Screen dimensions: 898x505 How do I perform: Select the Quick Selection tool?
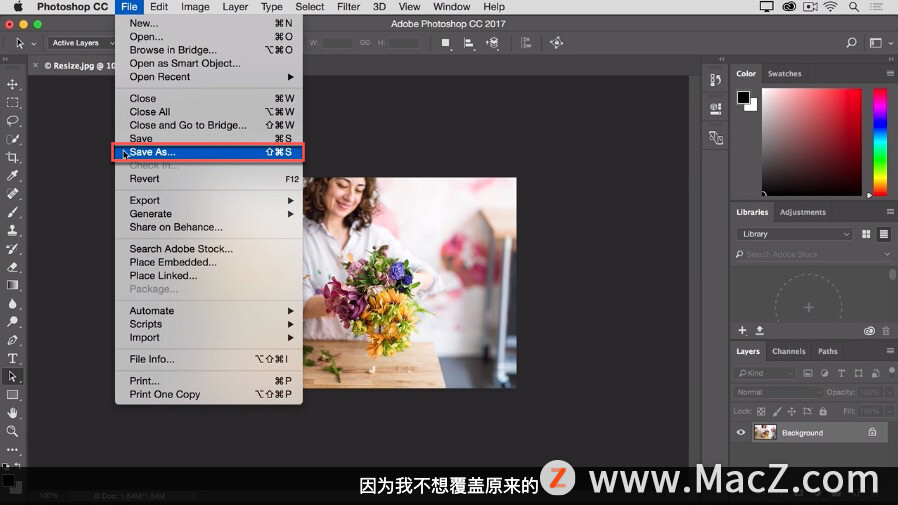point(13,139)
